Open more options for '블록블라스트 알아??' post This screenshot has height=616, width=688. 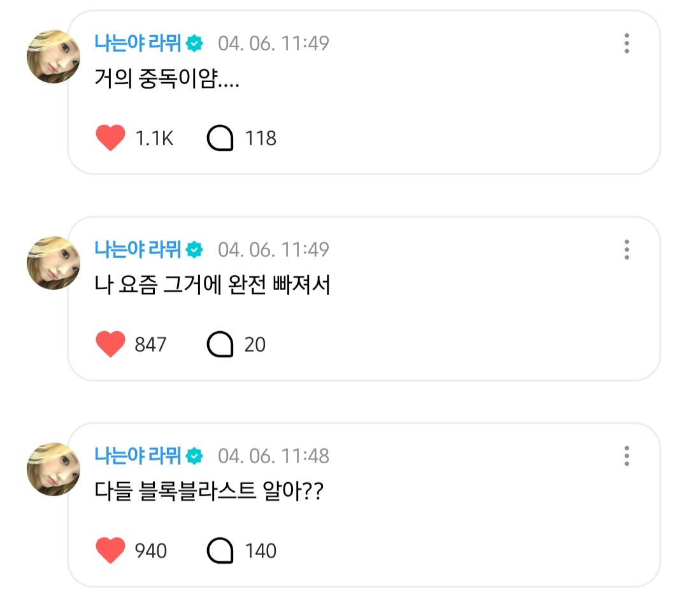[627, 456]
